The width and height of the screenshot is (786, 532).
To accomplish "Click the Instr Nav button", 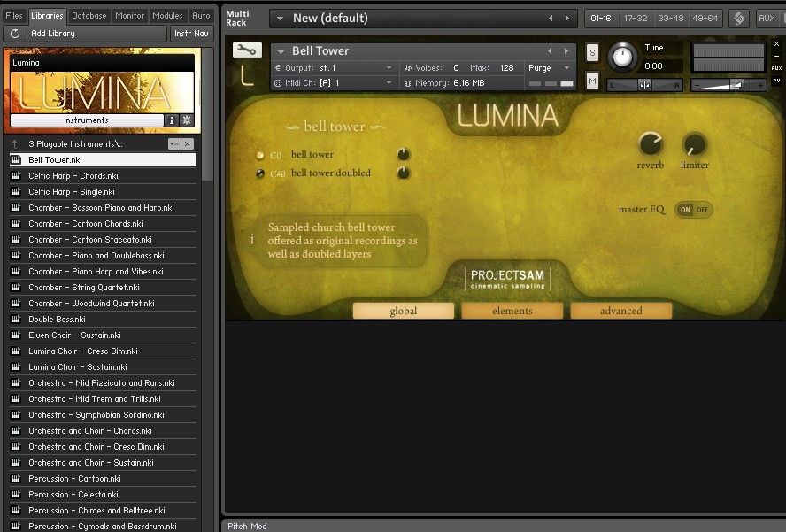I will point(191,34).
